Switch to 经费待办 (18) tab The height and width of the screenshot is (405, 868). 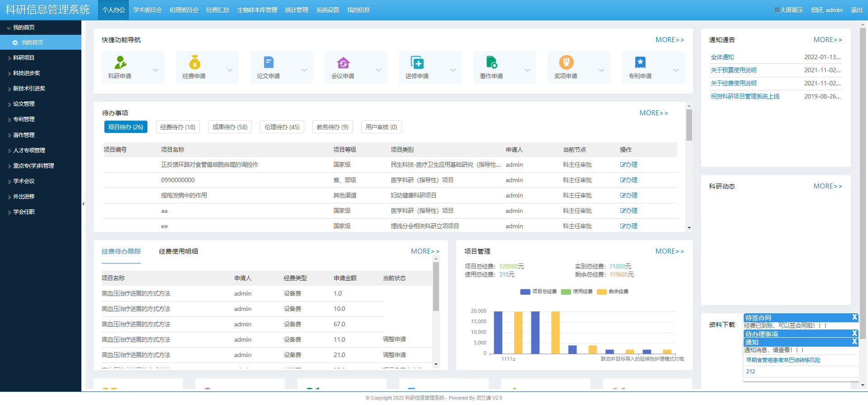tap(178, 127)
